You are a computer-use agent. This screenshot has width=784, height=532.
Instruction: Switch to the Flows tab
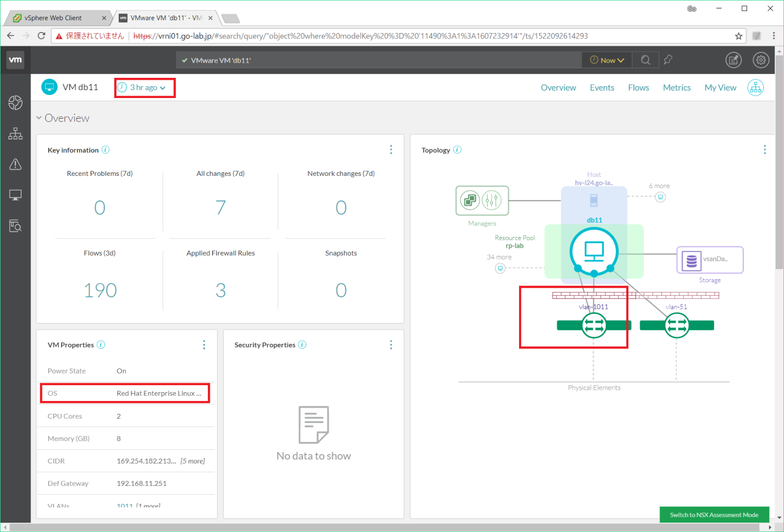638,88
